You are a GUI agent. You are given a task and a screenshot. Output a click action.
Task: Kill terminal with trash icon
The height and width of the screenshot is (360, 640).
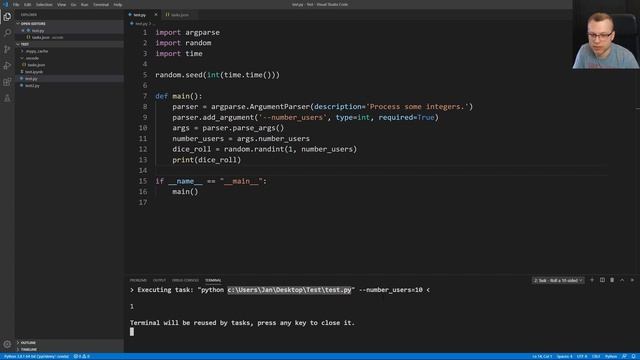click(612, 280)
